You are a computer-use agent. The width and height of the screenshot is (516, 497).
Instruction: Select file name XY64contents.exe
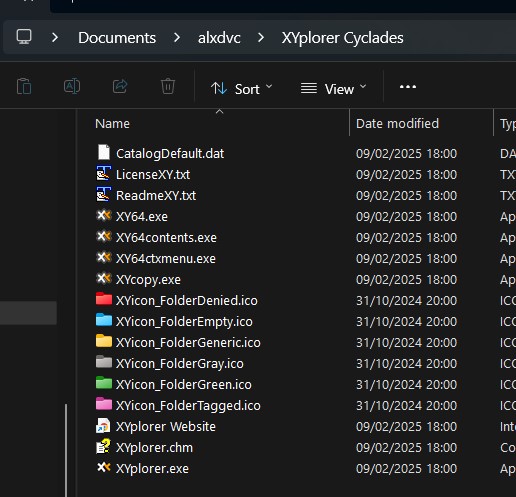point(166,238)
